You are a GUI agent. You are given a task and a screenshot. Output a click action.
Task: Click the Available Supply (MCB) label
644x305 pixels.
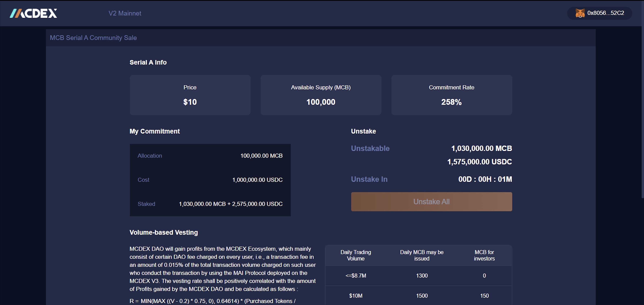(321, 87)
